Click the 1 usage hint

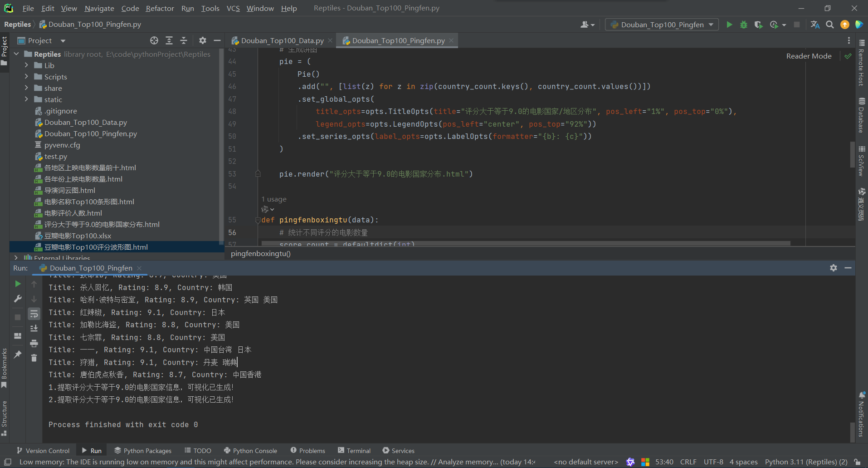[274, 199]
